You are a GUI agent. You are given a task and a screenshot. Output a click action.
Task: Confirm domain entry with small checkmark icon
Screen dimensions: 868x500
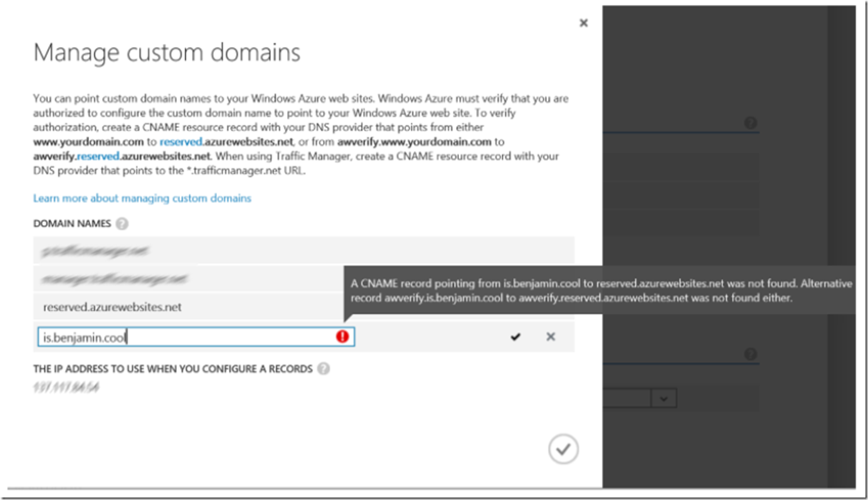[516, 337]
